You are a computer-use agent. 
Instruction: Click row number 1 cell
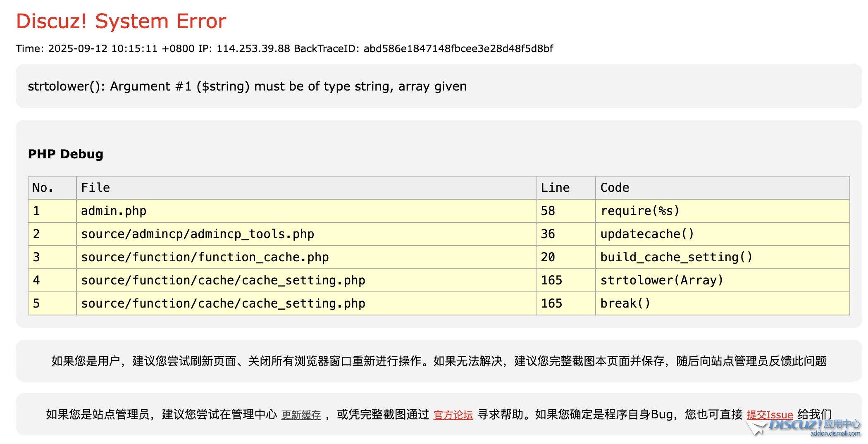[x=52, y=211]
